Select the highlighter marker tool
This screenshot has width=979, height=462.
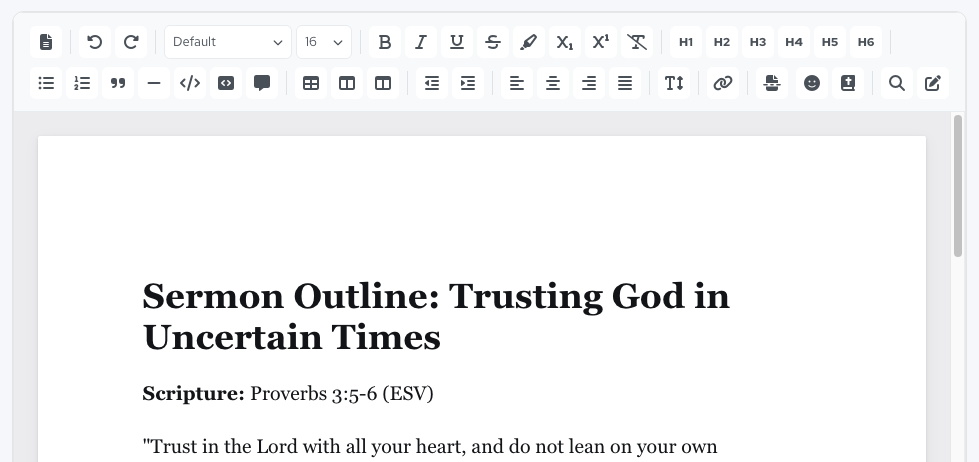[529, 42]
